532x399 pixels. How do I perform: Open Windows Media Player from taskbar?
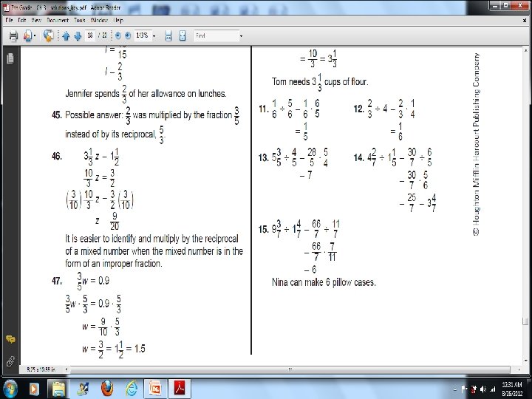coord(34,389)
